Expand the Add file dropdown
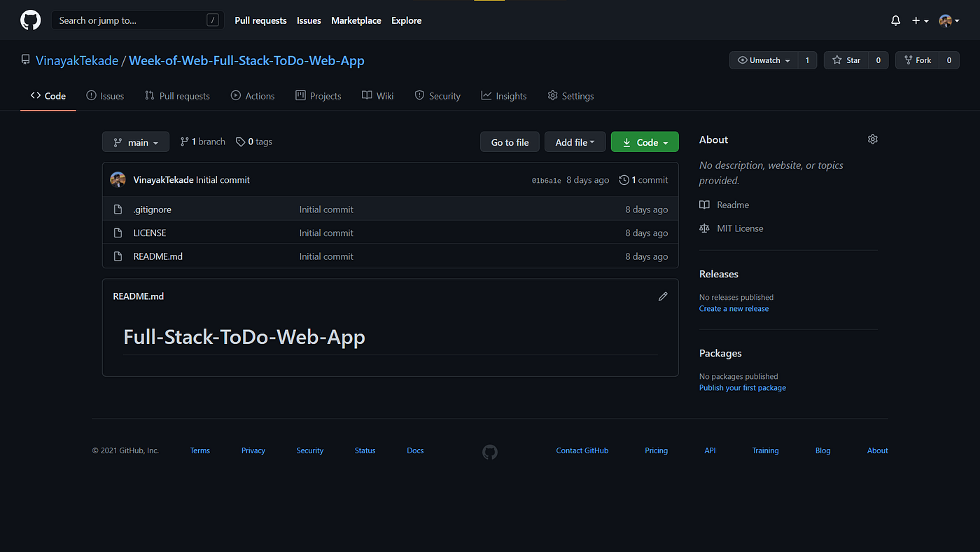This screenshot has height=552, width=980. (x=575, y=142)
